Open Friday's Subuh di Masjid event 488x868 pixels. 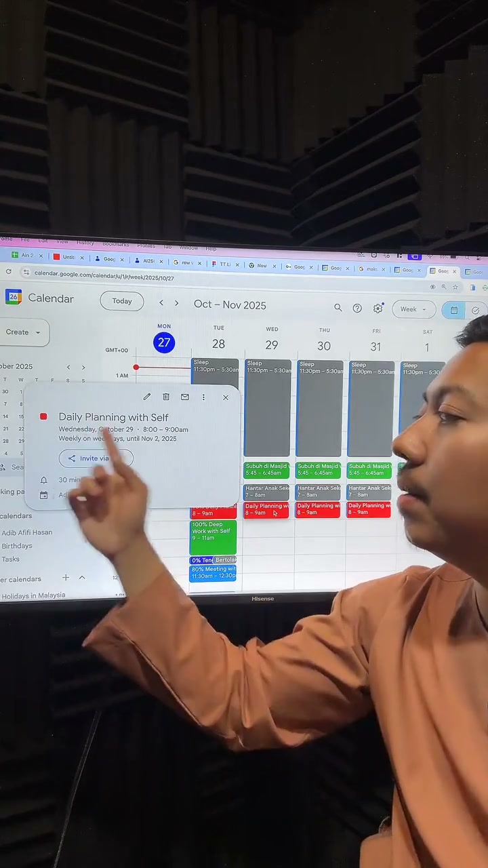[369, 469]
